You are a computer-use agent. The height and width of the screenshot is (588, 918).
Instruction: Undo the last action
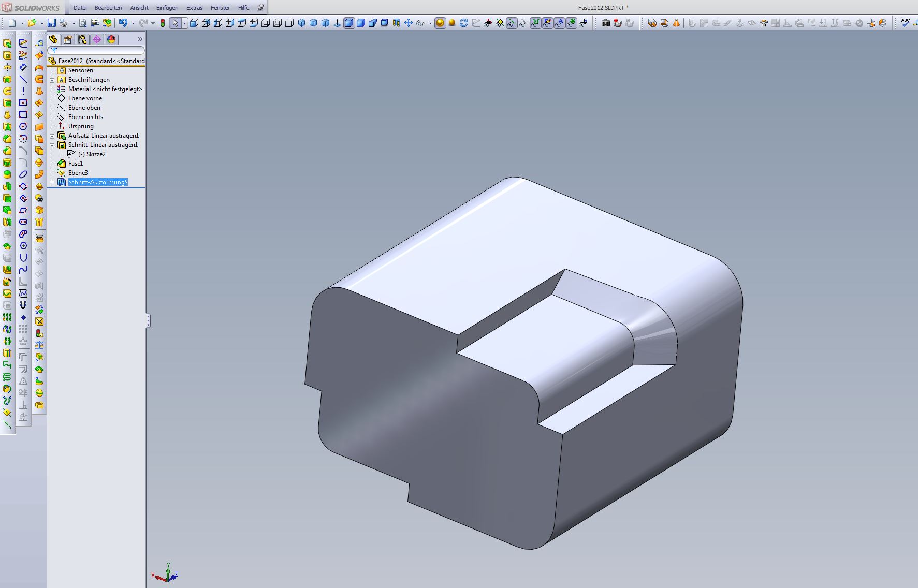(x=123, y=23)
